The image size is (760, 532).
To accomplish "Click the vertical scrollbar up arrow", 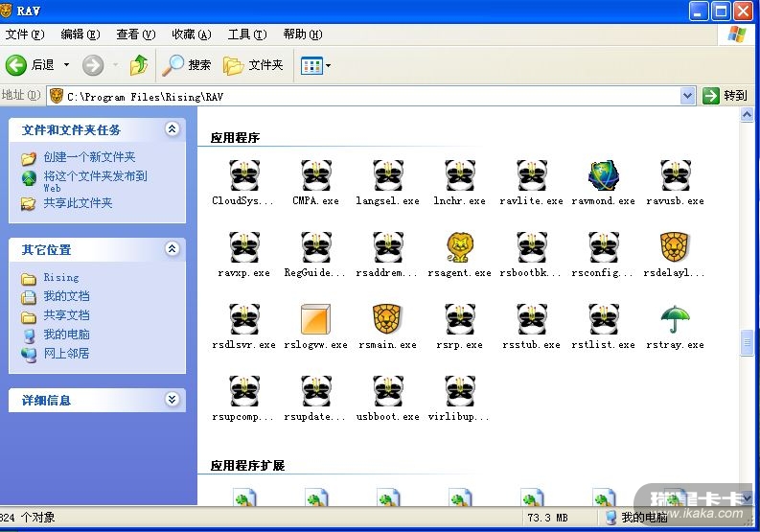I will [747, 115].
